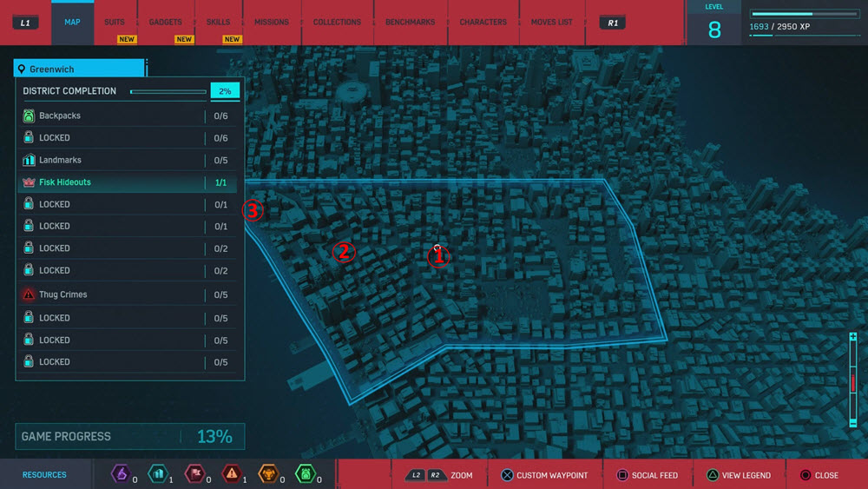The image size is (868, 489).
Task: Open the SOCIAL FEED
Action: [654, 475]
